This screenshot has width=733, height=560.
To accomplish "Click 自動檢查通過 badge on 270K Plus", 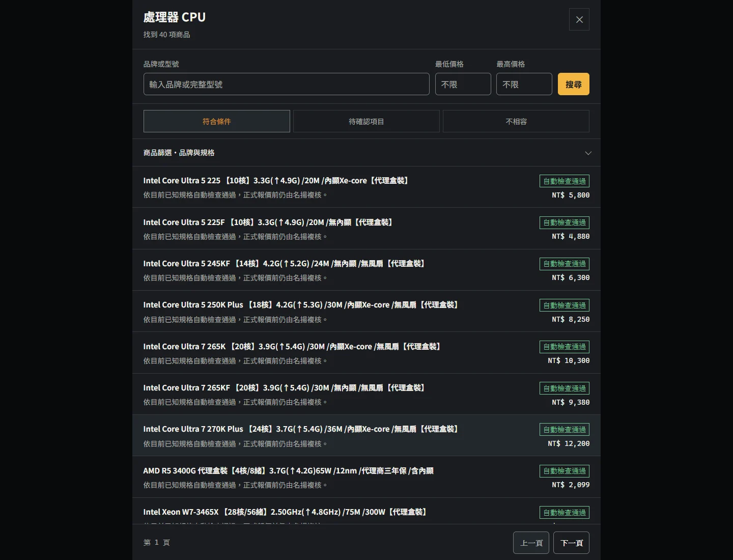I will click(565, 429).
